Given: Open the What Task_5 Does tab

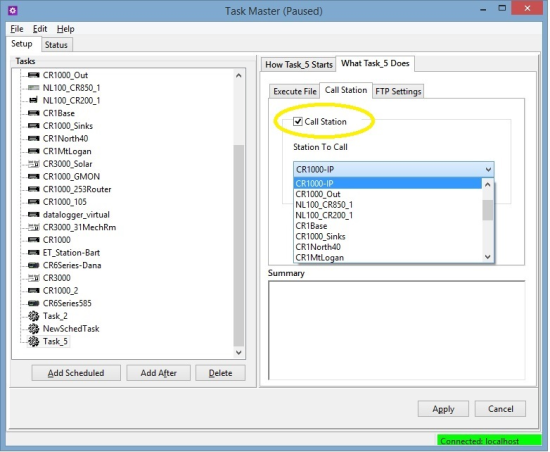Looking at the screenshot, I should [x=375, y=63].
